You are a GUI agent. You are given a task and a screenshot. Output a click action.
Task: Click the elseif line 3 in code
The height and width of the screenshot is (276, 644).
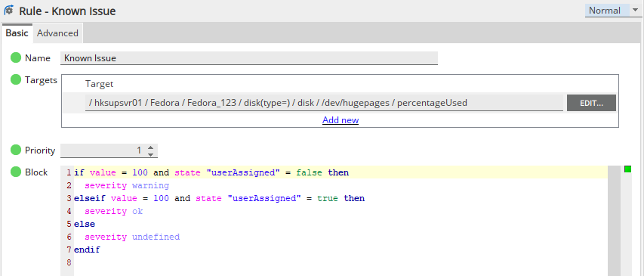219,198
